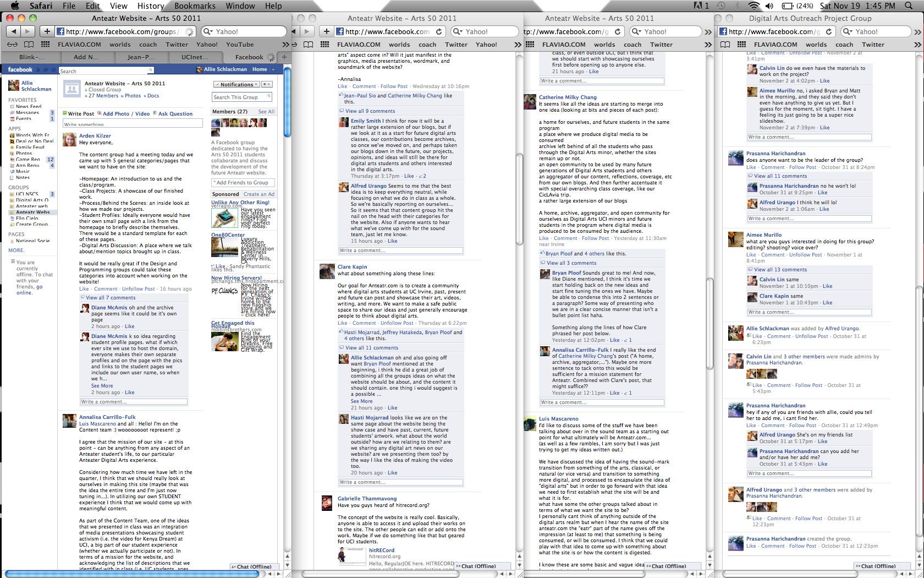This screenshot has width=924, height=578.
Task: Click the facebook logo in blue header
Action: (x=20, y=69)
